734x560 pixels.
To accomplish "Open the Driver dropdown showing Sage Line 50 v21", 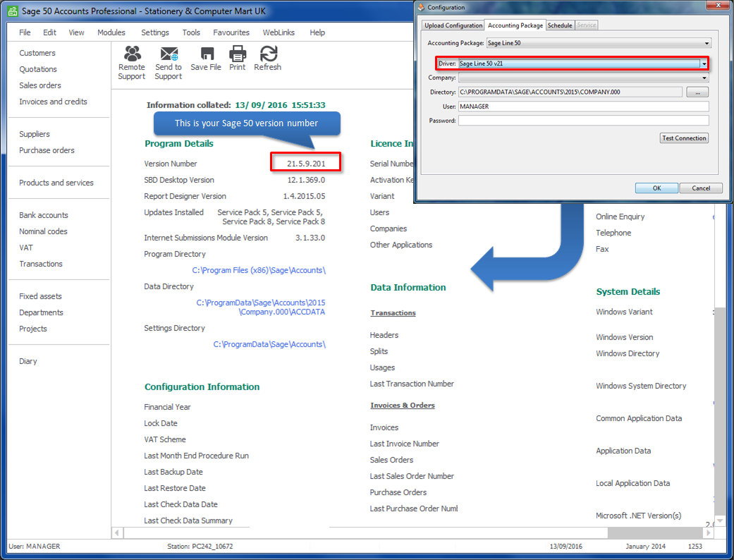I will 704,63.
